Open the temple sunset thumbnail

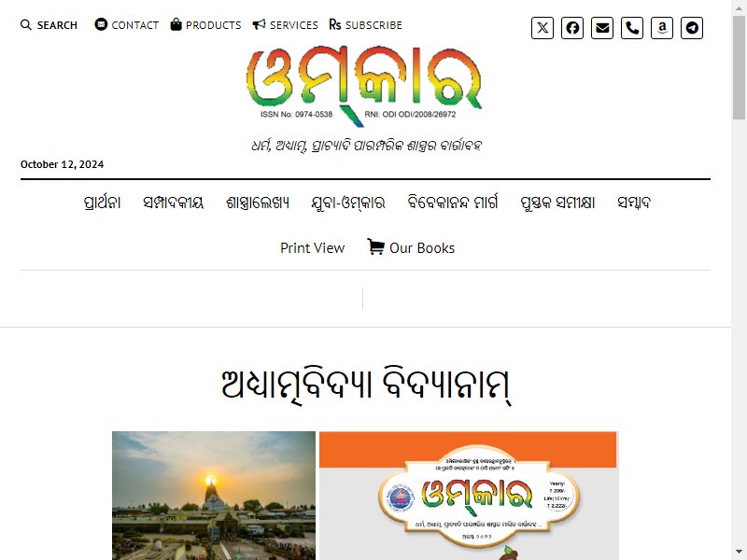214,496
